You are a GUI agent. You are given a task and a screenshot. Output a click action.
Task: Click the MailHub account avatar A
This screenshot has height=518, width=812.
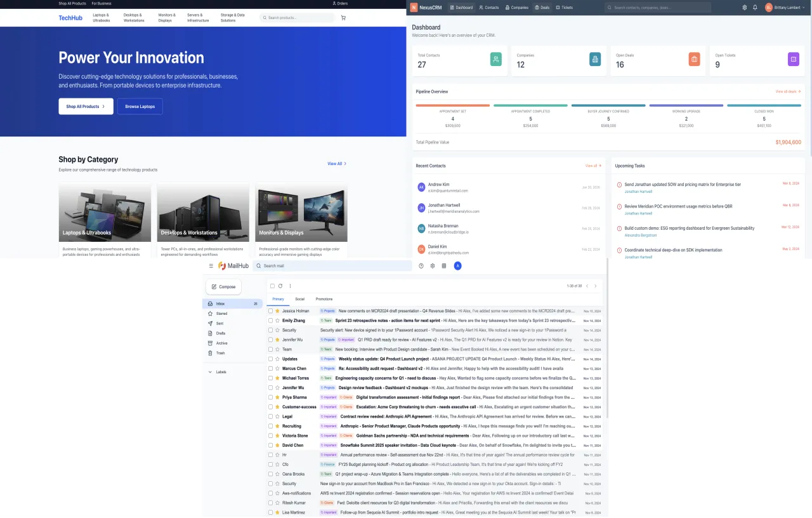click(x=458, y=266)
